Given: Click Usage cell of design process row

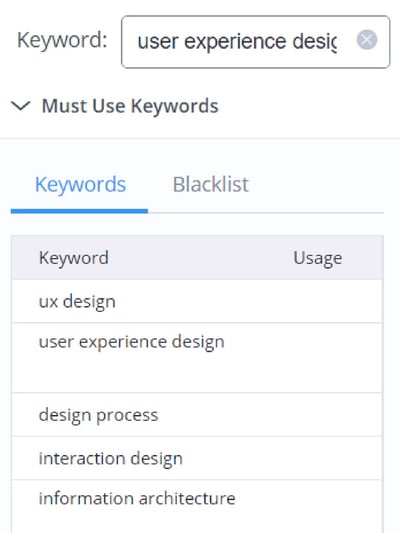Looking at the screenshot, I should click(318, 415).
